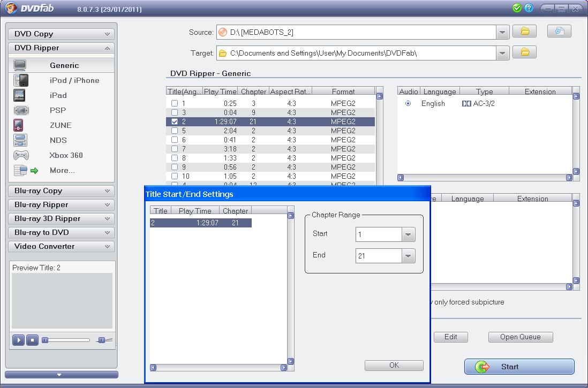Select the NDS device profile
Viewport: 588px width, 388px height.
coord(61,140)
